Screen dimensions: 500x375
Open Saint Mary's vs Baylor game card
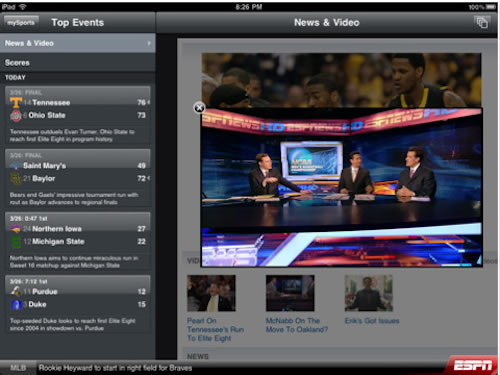coord(78,178)
